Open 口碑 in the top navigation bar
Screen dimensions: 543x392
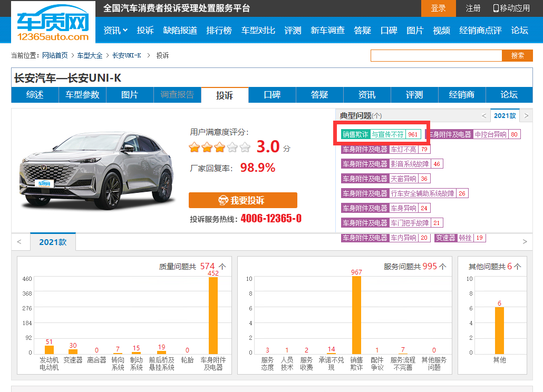click(x=389, y=31)
